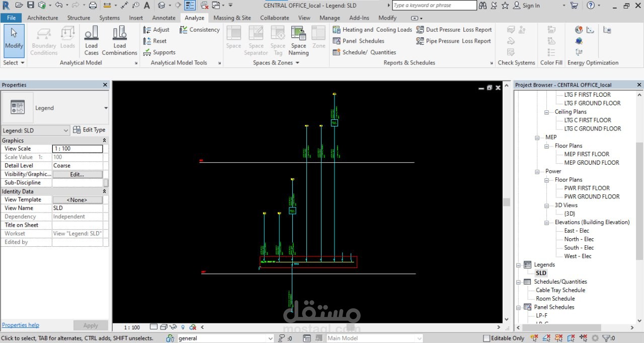
Task: Click the keyword search input field
Action: tap(434, 6)
